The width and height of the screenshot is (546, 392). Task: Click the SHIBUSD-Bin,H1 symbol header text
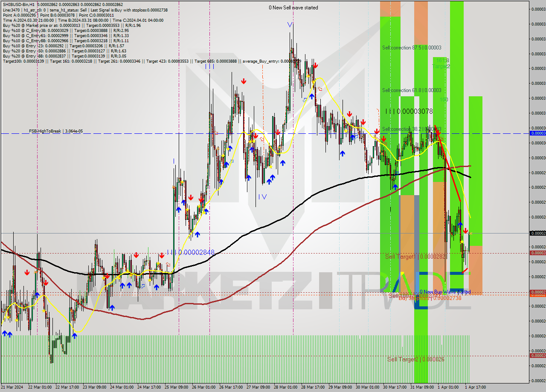coord(19,4)
